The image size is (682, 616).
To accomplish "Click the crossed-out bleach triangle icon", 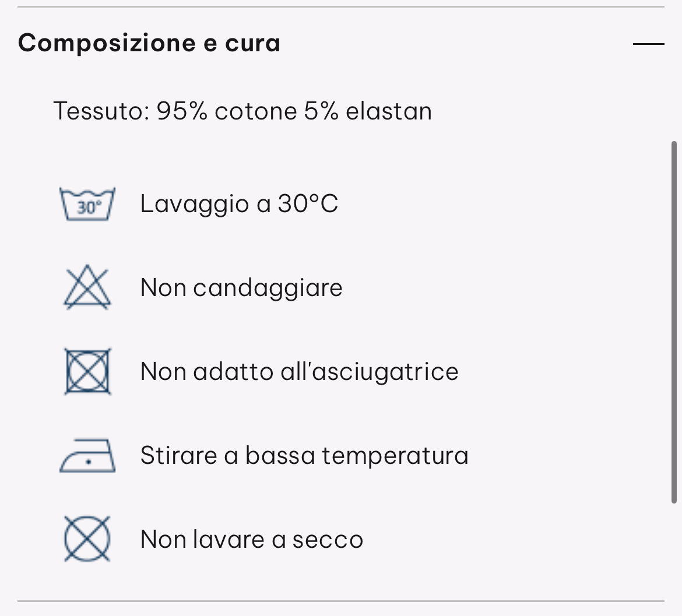I will click(x=87, y=287).
